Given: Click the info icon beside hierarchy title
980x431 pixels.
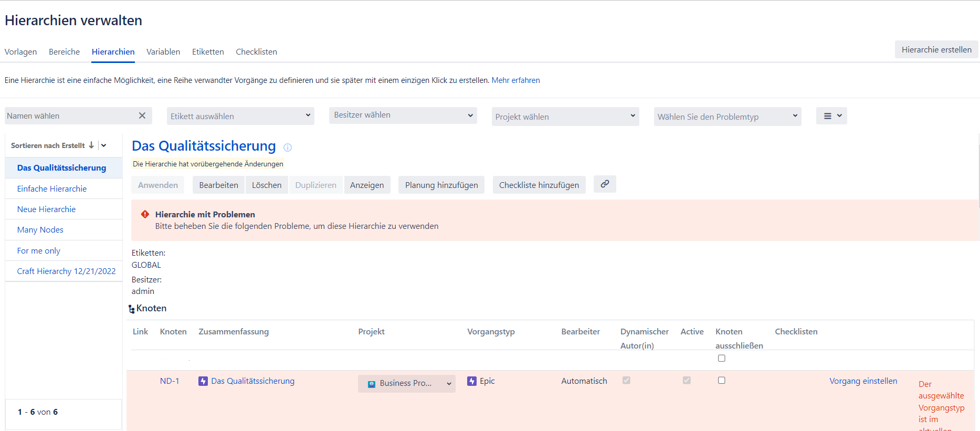Looking at the screenshot, I should 288,148.
